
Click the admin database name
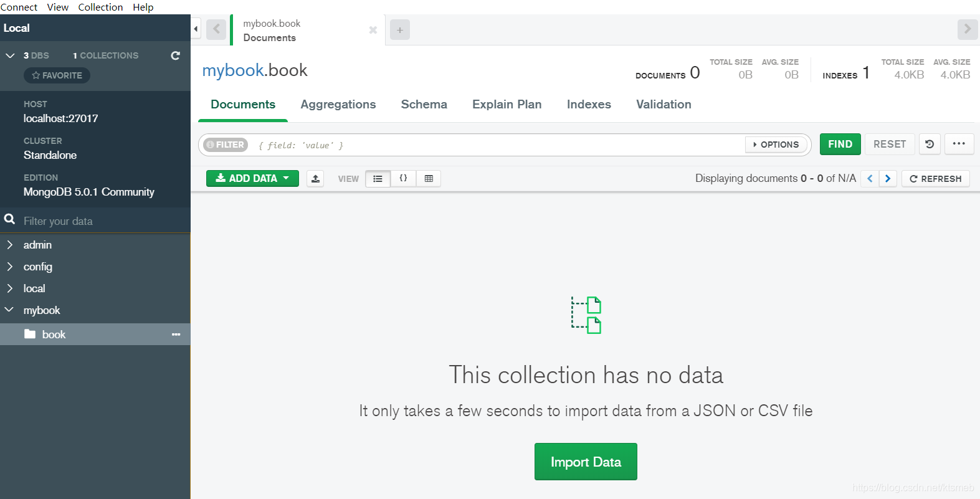pos(37,245)
